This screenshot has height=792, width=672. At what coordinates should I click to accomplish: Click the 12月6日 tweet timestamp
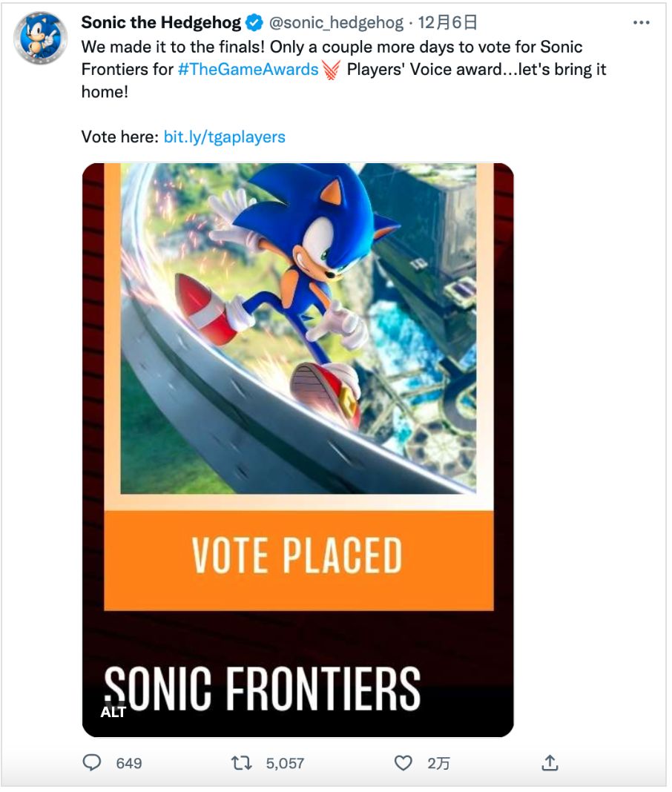tap(447, 23)
